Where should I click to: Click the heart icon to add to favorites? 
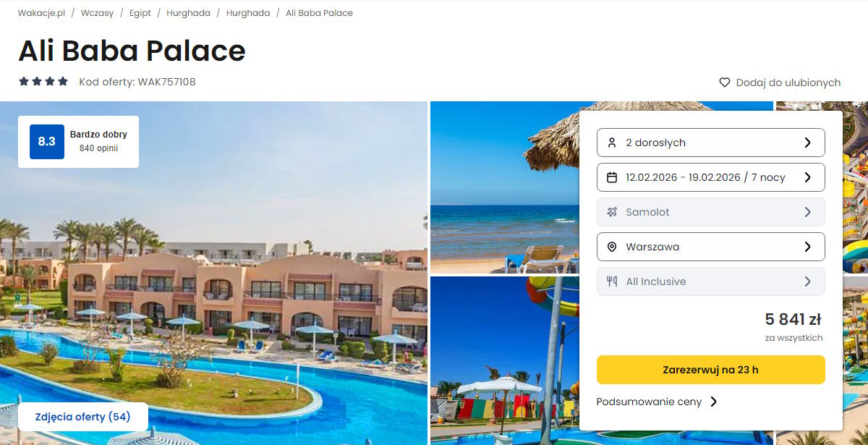(725, 82)
